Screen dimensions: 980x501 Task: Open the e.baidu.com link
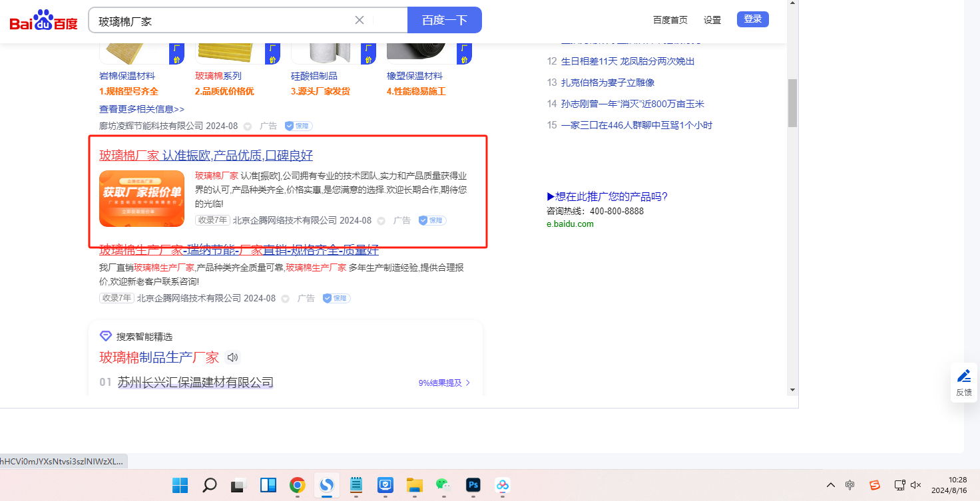pos(570,224)
